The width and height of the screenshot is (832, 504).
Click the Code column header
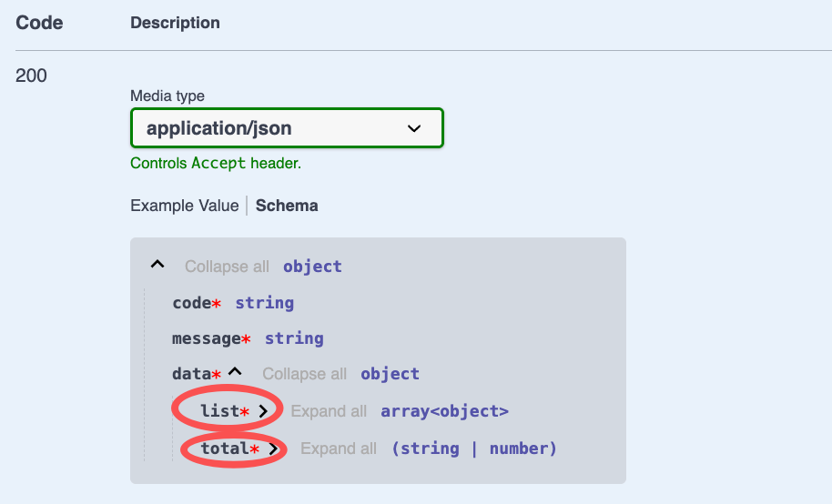(39, 23)
